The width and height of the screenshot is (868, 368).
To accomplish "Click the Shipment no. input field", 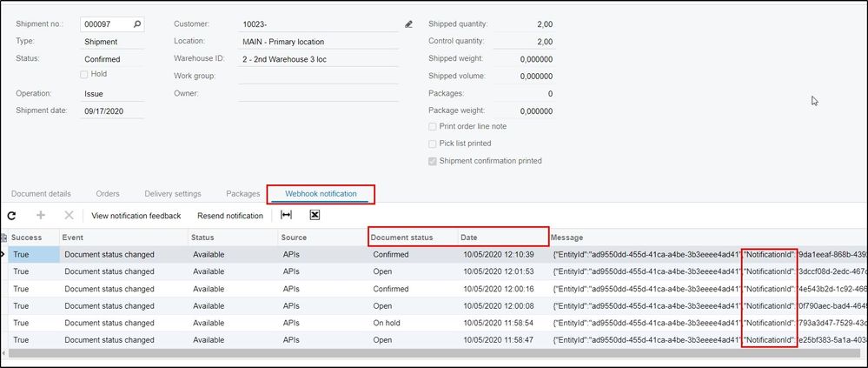I will 104,24.
